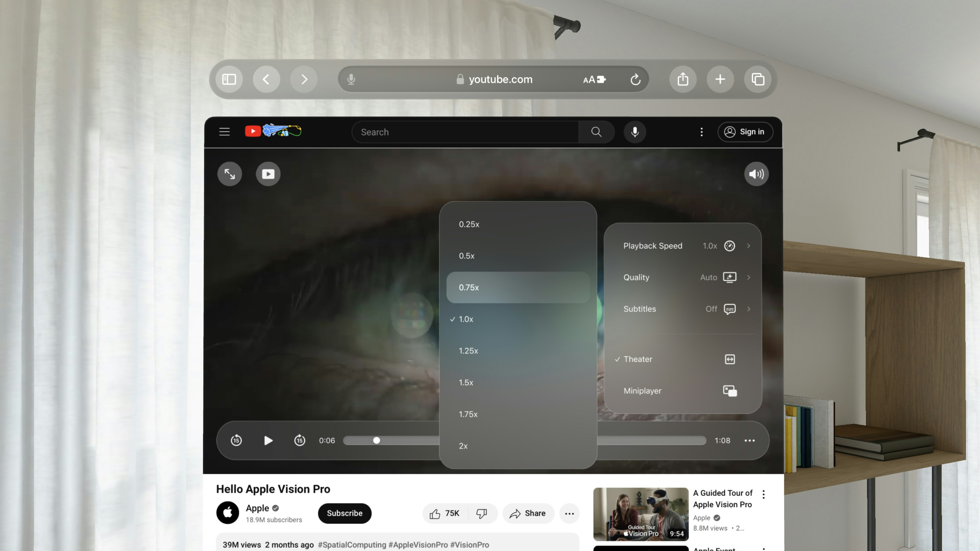This screenshot has width=980, height=551.
Task: Select 1.25x playback speed
Action: tap(518, 350)
